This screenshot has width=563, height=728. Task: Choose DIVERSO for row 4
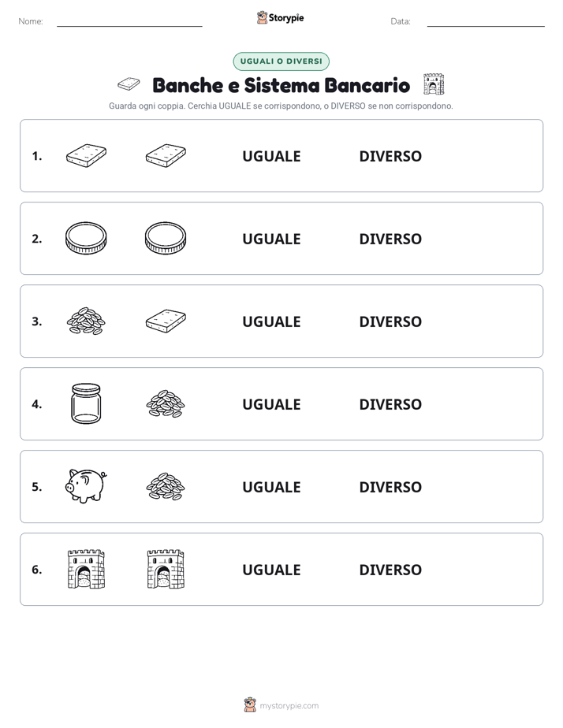pos(390,404)
